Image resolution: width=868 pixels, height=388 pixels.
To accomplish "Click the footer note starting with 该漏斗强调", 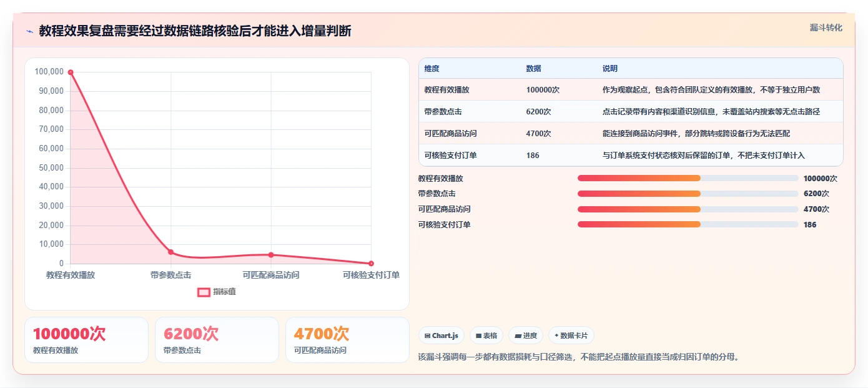I will tap(579, 357).
